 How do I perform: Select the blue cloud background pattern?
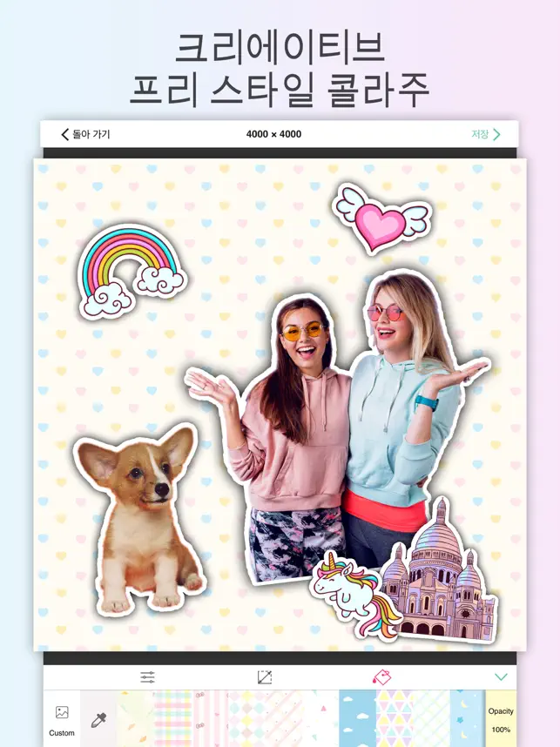click(x=357, y=719)
